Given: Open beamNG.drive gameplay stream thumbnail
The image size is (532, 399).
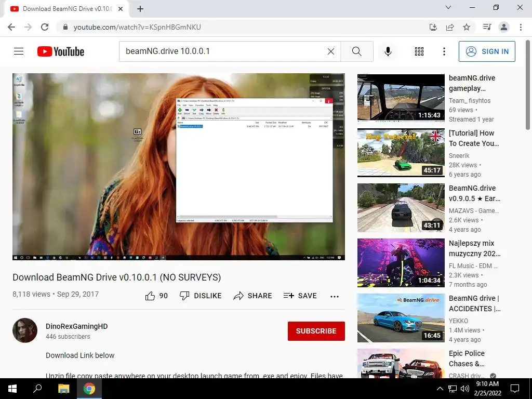Looking at the screenshot, I should coord(401,98).
